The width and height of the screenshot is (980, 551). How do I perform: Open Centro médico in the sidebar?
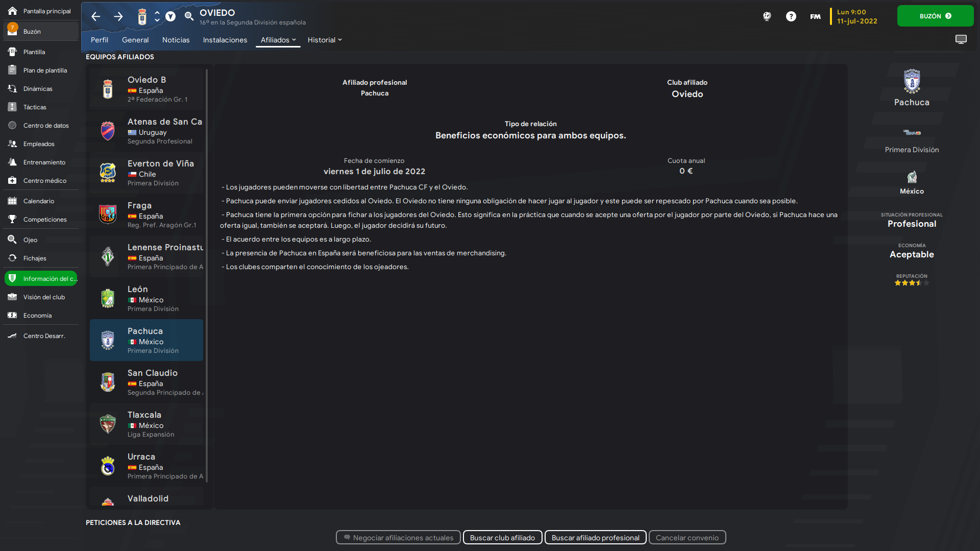coord(44,181)
